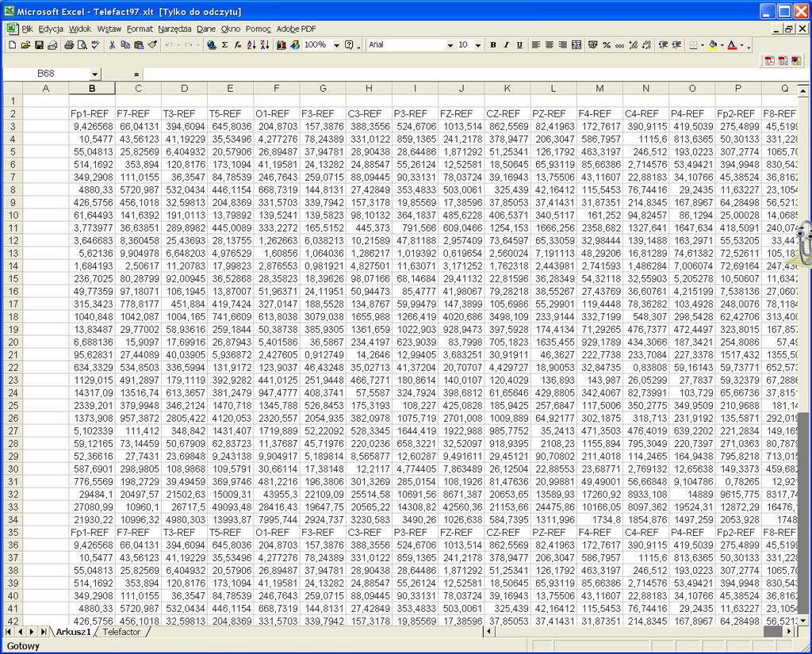Image resolution: width=812 pixels, height=654 pixels.
Task: Toggle Italic formatting
Action: click(x=506, y=45)
